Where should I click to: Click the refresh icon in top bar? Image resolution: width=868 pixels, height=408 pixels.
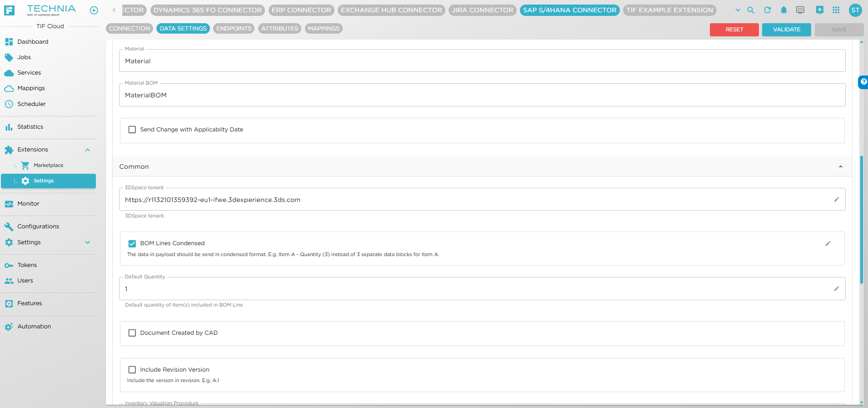pyautogui.click(x=767, y=10)
